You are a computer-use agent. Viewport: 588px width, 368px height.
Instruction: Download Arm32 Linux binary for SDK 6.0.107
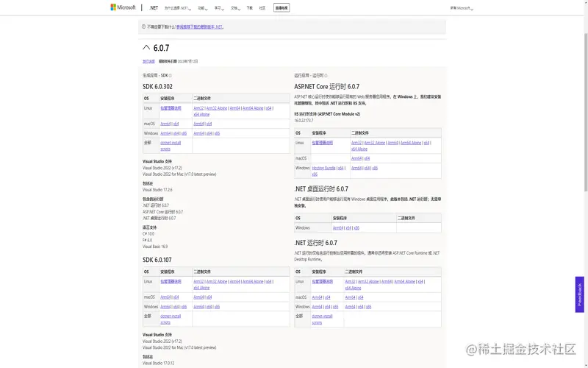point(198,282)
